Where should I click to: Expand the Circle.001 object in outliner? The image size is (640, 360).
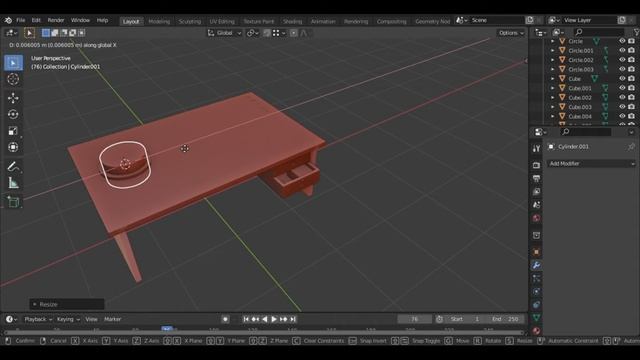553,51
